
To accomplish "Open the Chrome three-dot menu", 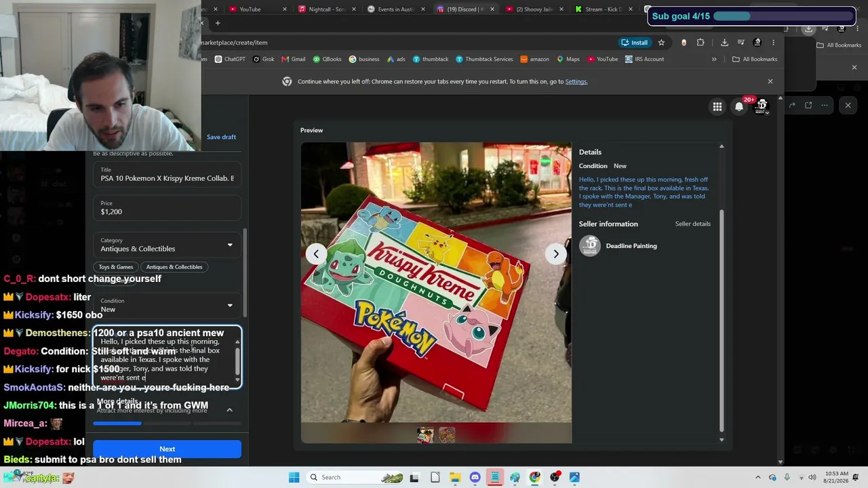I will (x=773, y=43).
